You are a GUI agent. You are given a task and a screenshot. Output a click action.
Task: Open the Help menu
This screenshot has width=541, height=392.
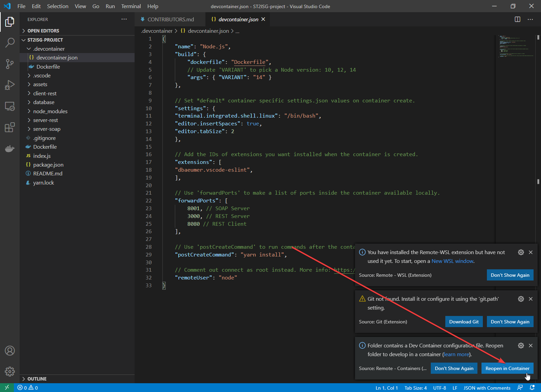click(153, 6)
